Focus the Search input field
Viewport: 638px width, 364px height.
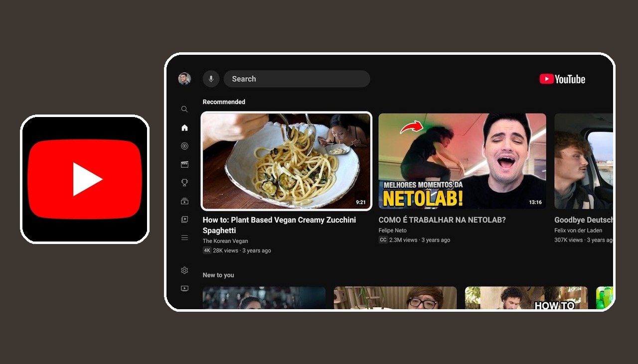pyautogui.click(x=297, y=79)
